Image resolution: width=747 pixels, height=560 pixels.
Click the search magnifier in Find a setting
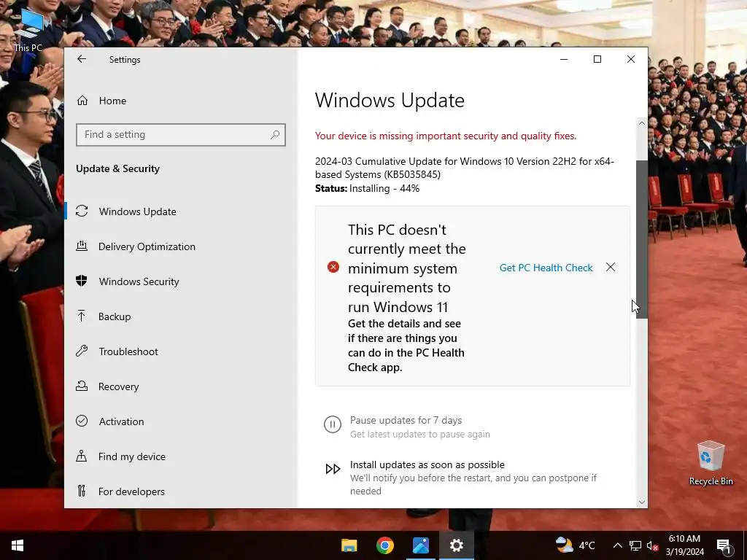point(275,135)
